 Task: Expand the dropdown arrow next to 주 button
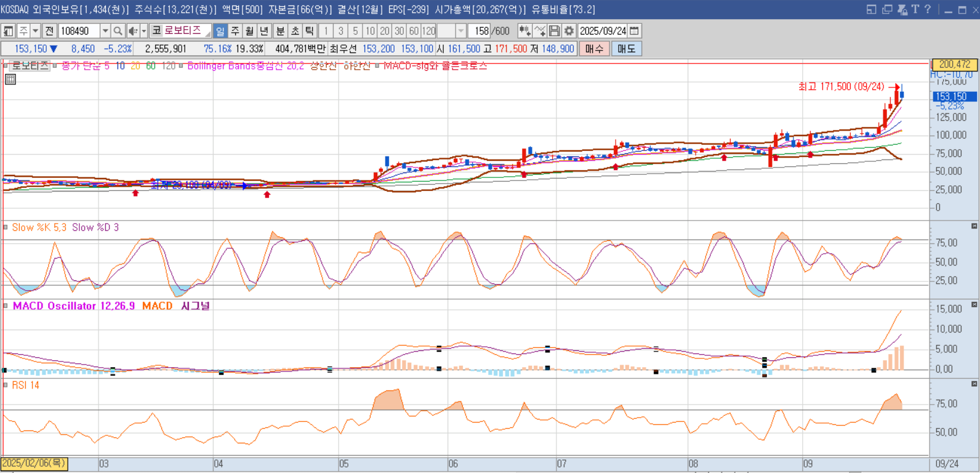(x=36, y=31)
